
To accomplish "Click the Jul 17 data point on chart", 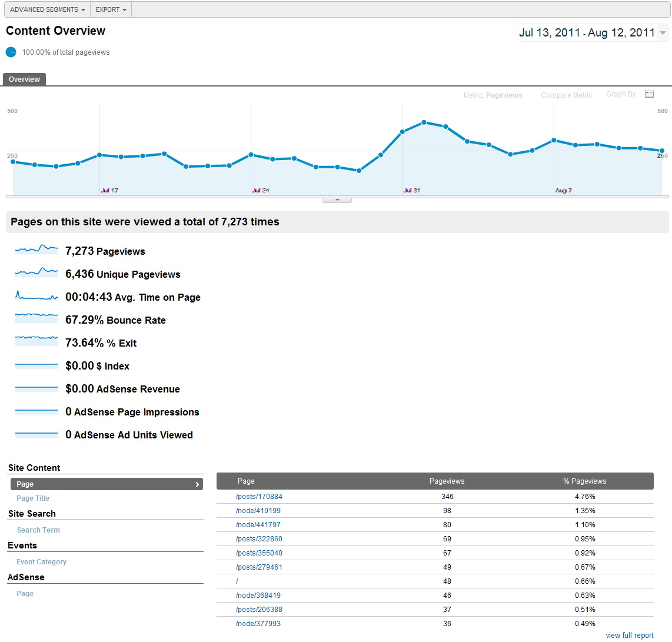I will [99, 155].
